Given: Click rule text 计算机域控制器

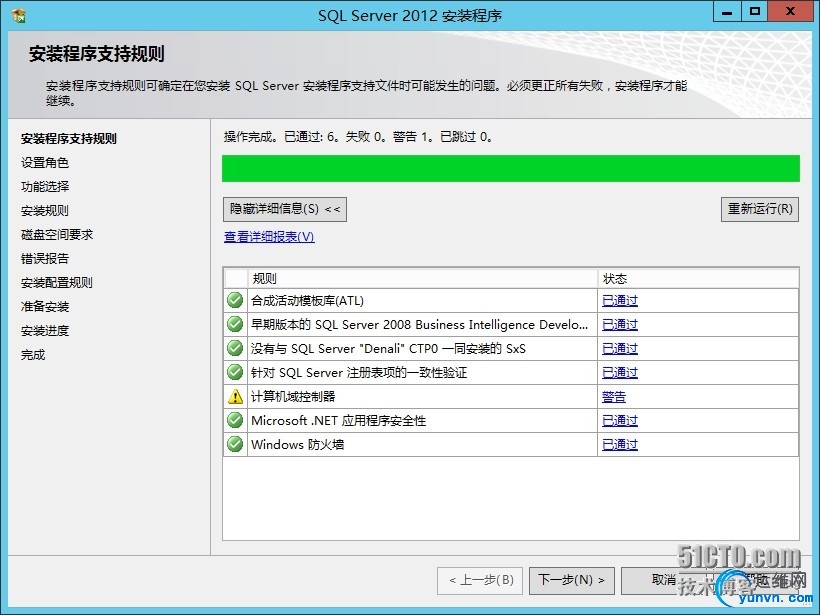Looking at the screenshot, I should 293,396.
